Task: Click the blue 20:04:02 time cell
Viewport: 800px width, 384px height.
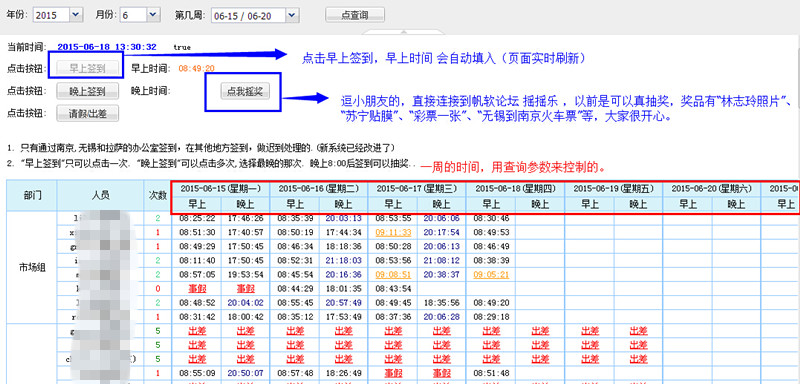Action: tap(245, 302)
